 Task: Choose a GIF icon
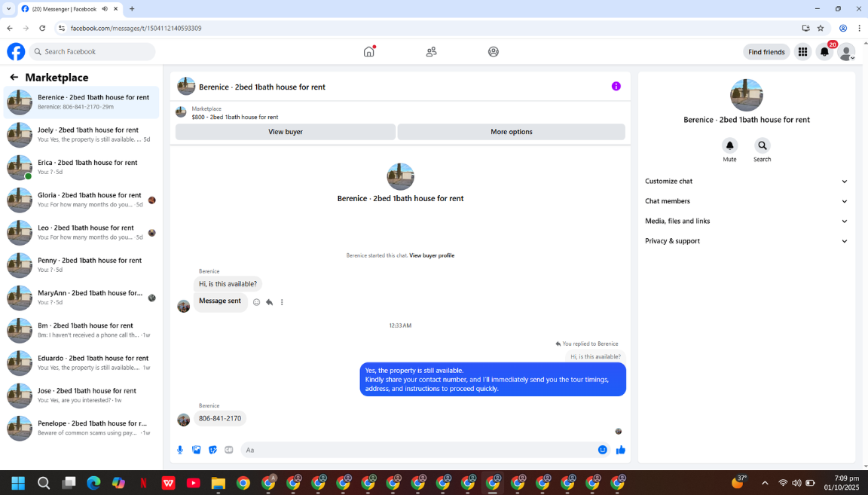coord(228,450)
